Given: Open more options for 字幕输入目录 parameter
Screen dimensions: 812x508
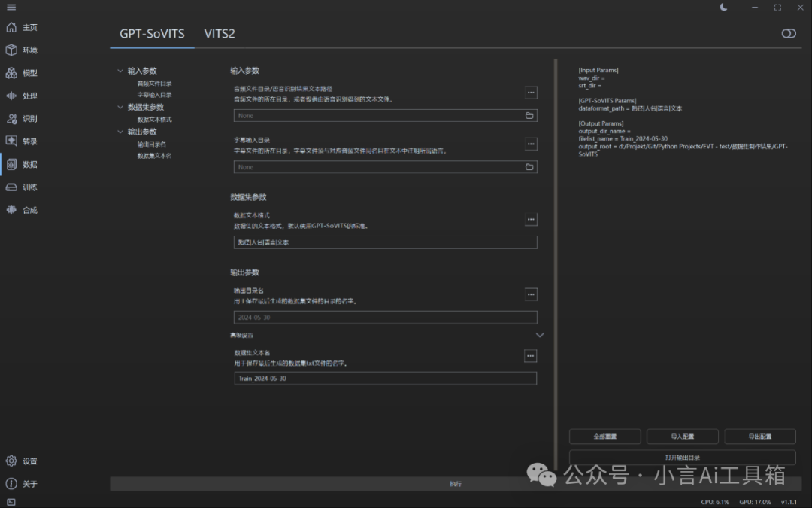Looking at the screenshot, I should 531,144.
